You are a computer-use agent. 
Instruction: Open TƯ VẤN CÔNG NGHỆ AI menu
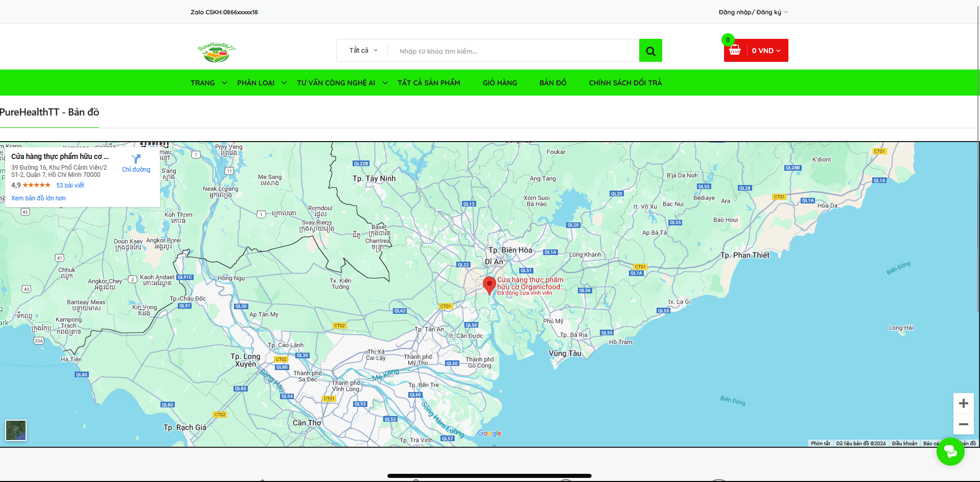[x=336, y=83]
